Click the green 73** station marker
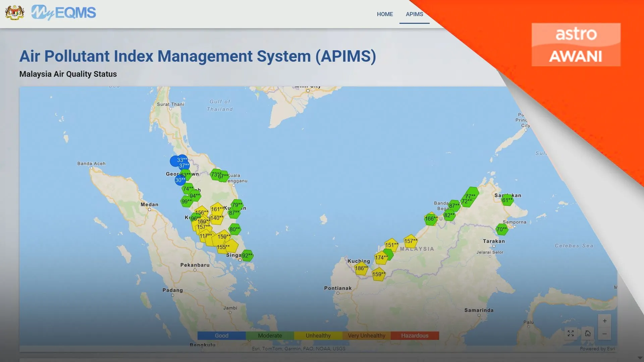Screen dimensions: 644x362 pos(215,174)
